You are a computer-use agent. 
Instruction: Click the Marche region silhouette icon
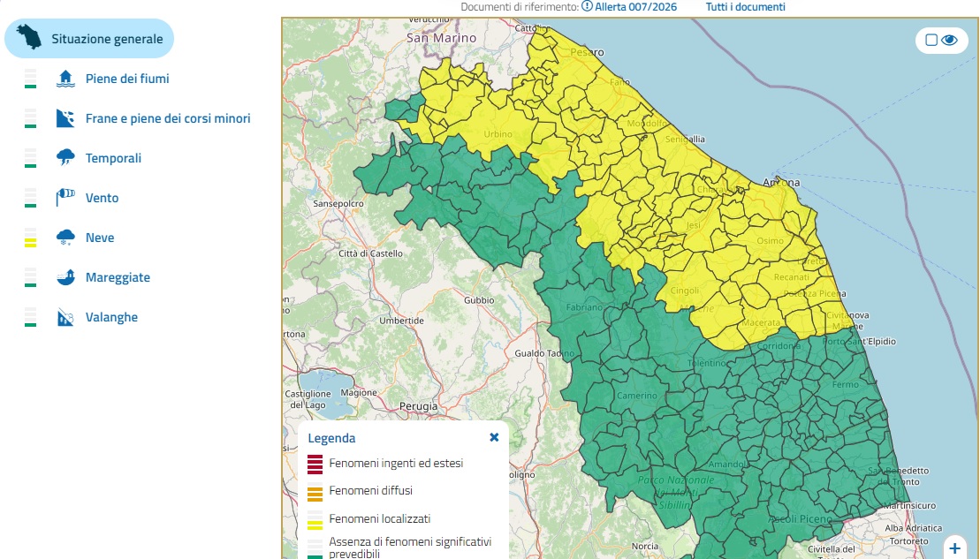[x=31, y=38]
